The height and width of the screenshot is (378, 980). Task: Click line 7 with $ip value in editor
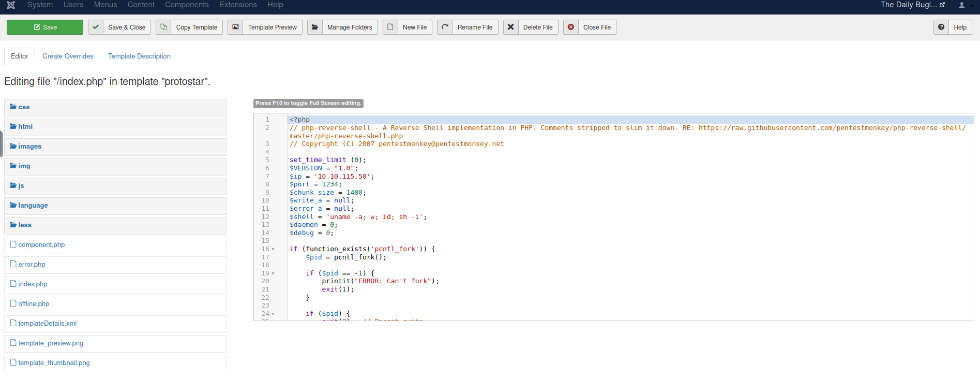coord(331,177)
